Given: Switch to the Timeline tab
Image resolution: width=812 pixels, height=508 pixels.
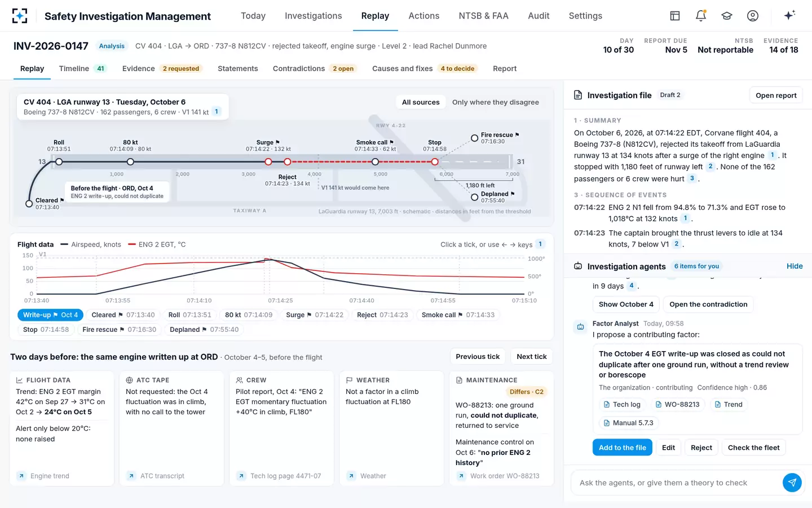Looking at the screenshot, I should (83, 68).
